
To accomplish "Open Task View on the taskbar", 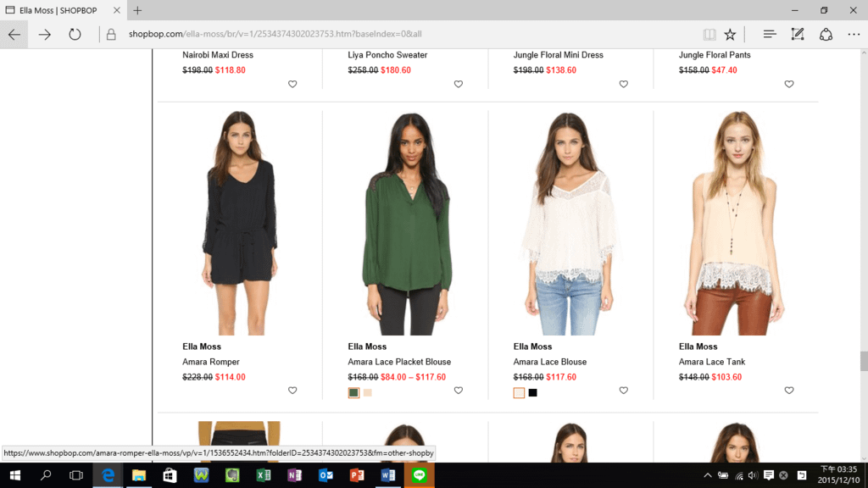I will pyautogui.click(x=75, y=475).
